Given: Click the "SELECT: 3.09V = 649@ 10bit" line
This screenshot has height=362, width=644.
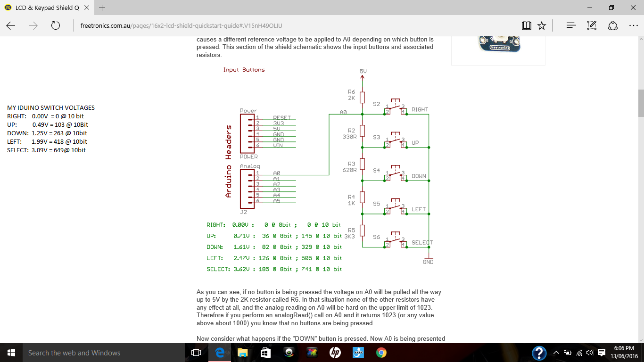Looking at the screenshot, I should (x=47, y=150).
